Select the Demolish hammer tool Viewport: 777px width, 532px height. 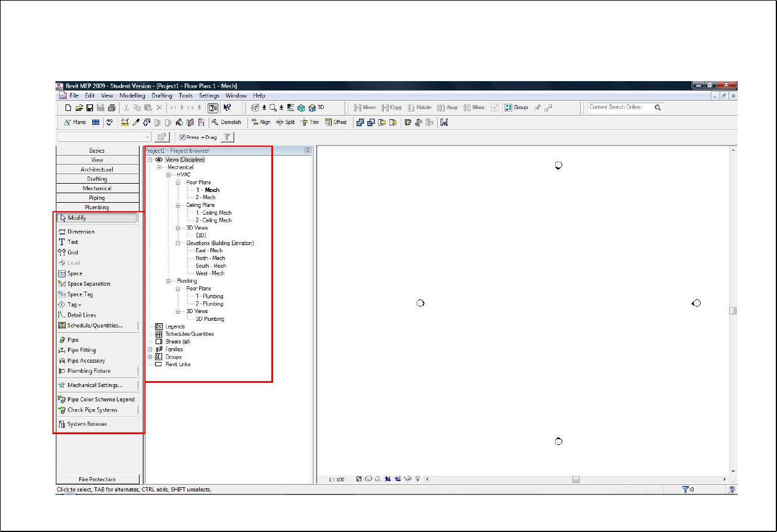pos(227,122)
